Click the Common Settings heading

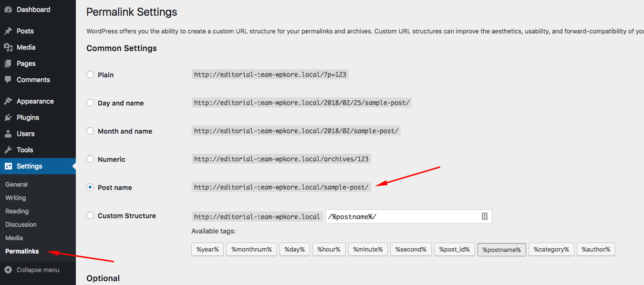pyautogui.click(x=122, y=48)
